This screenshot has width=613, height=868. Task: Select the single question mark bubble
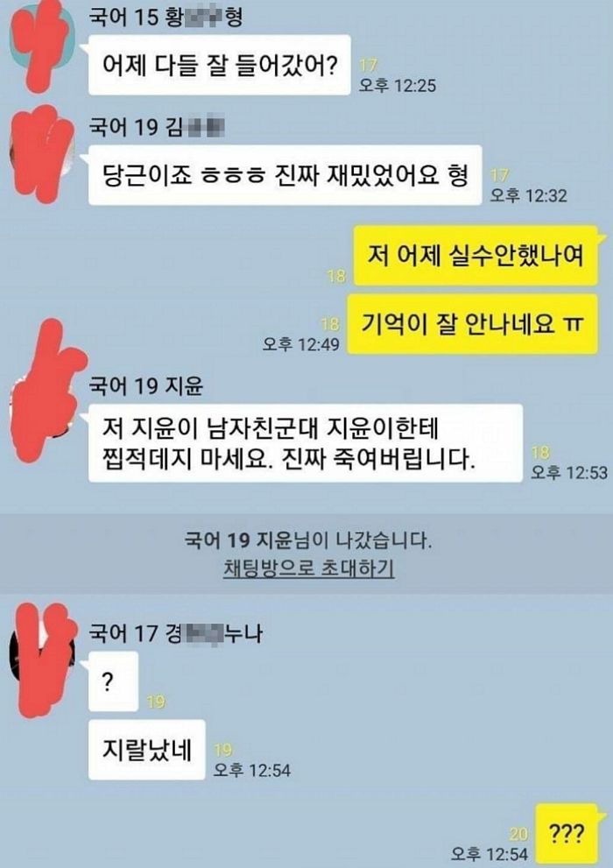[113, 681]
